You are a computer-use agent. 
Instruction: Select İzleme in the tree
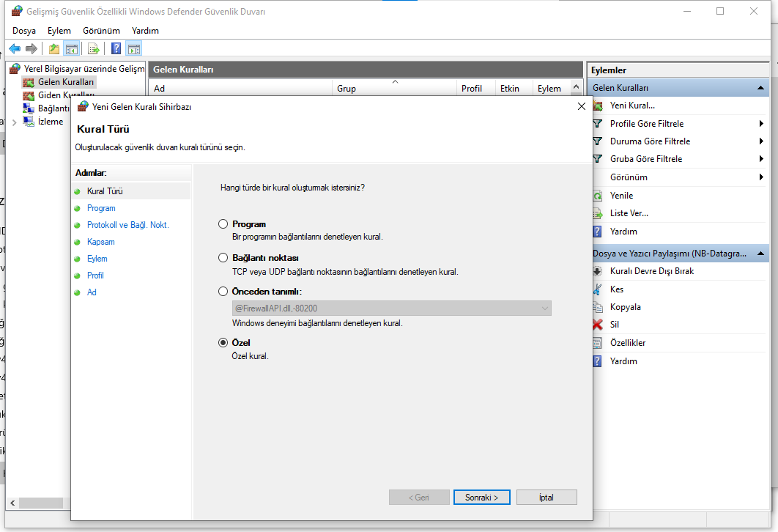[x=50, y=122]
